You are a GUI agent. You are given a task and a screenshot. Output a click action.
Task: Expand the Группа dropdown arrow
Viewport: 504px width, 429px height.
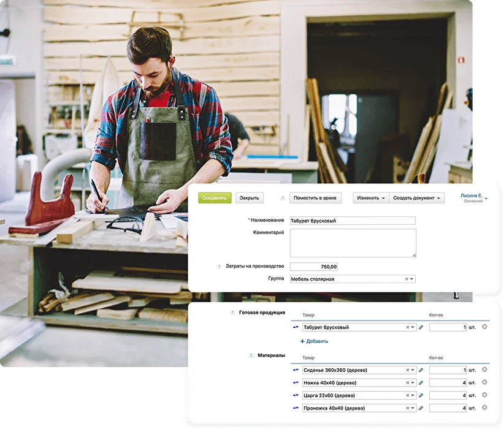click(412, 279)
